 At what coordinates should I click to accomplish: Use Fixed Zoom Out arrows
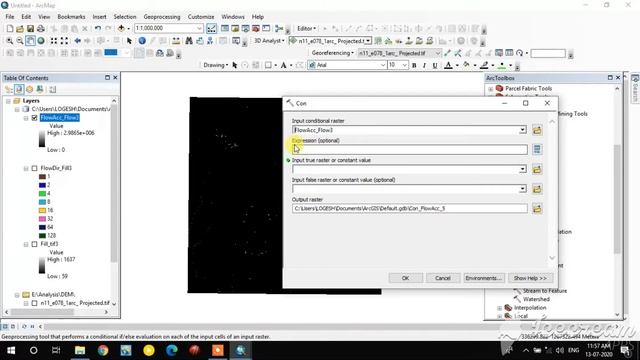click(64, 41)
